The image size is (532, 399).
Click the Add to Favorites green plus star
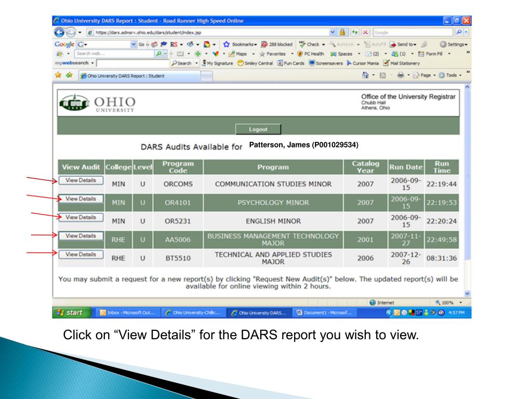coord(69,75)
